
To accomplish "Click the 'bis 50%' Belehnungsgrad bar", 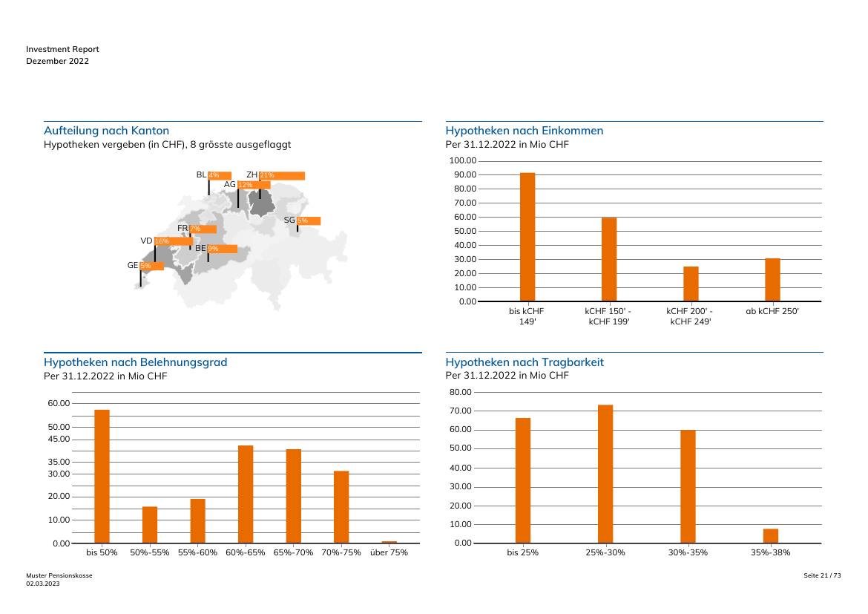I will coord(102,477).
